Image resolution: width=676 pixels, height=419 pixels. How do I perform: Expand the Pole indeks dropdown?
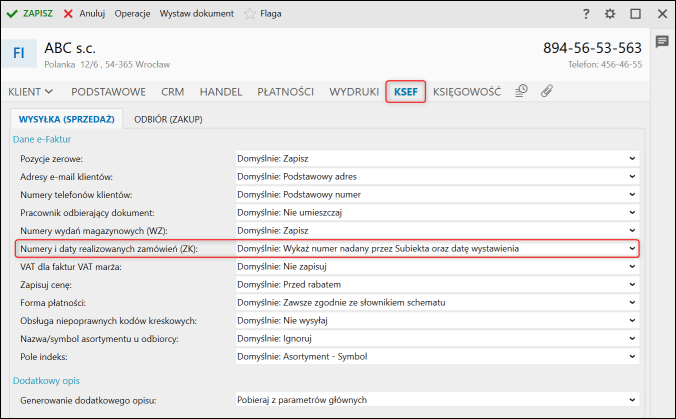tap(436, 356)
